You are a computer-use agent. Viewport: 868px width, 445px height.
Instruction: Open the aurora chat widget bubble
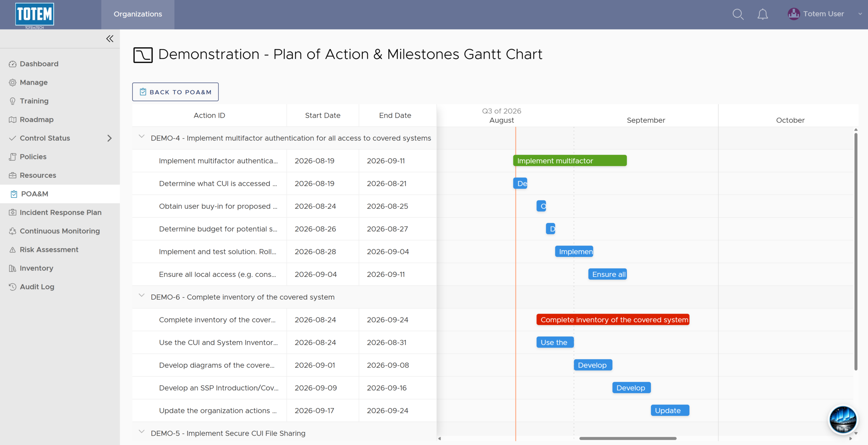(843, 420)
